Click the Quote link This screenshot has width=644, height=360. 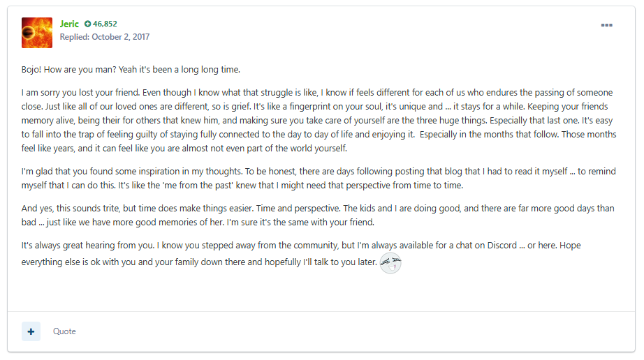point(64,331)
